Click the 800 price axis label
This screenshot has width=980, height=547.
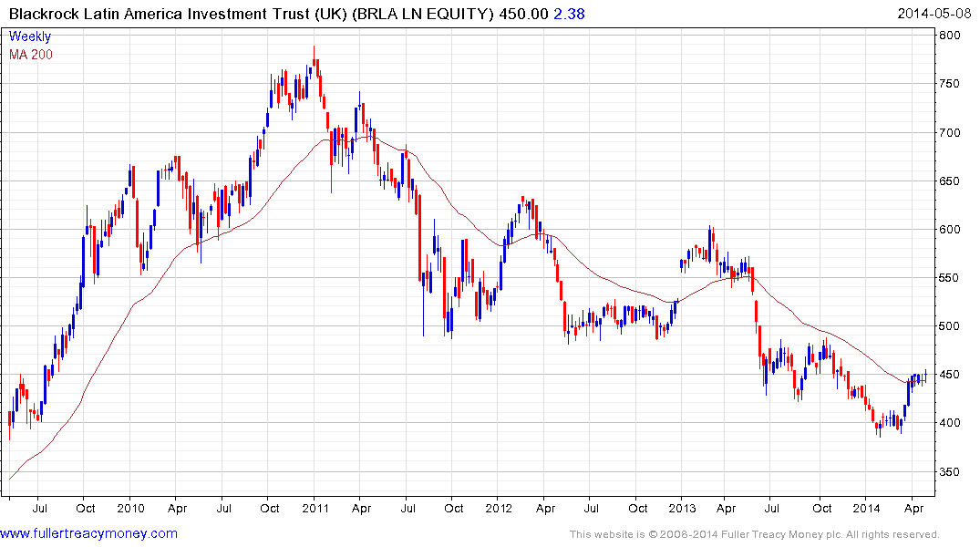pos(949,36)
